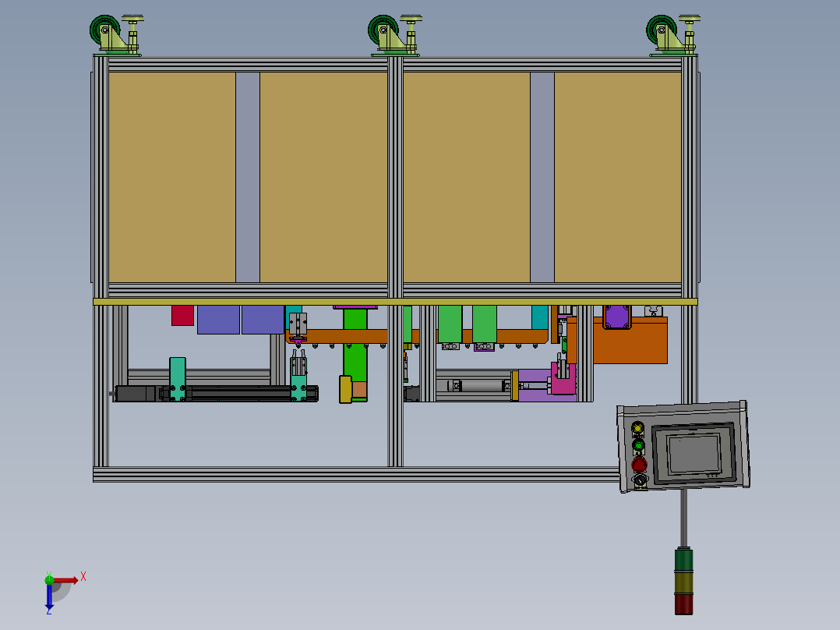Select the red emergency stop button
The height and width of the screenshot is (630, 840).
coord(639,465)
